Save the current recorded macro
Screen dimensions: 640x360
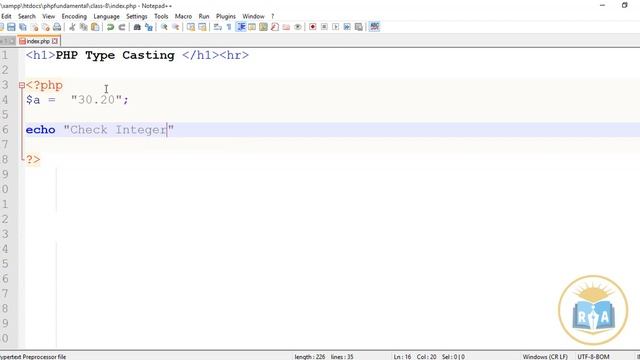click(358, 27)
